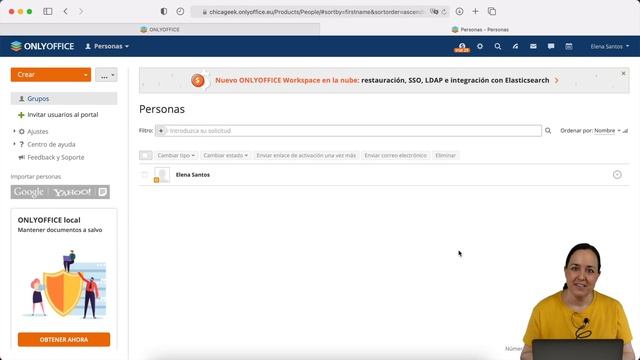Toggle sort direction icon next to Nombre
Image resolution: width=640 pixels, height=360 pixels.
[625, 131]
